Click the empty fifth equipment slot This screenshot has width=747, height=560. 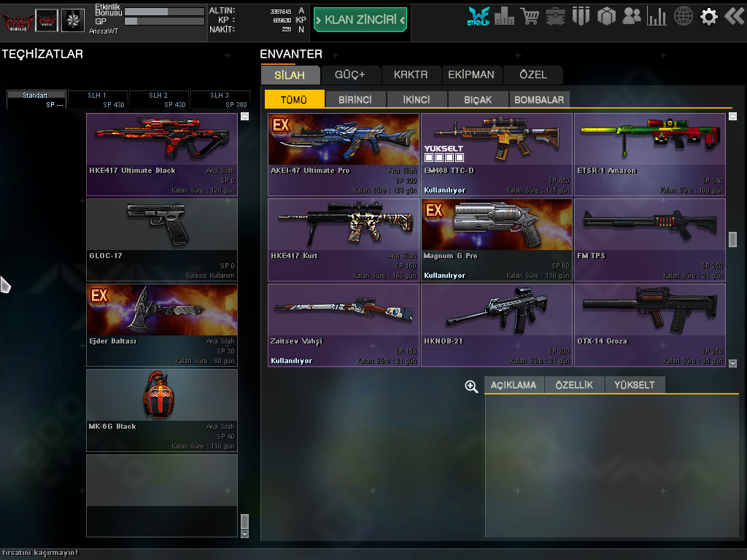[x=162, y=496]
